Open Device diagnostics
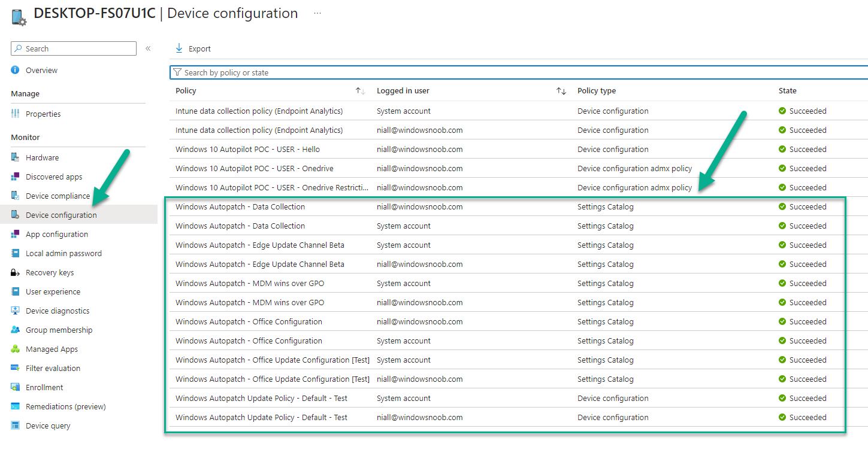The width and height of the screenshot is (868, 453). pos(58,311)
